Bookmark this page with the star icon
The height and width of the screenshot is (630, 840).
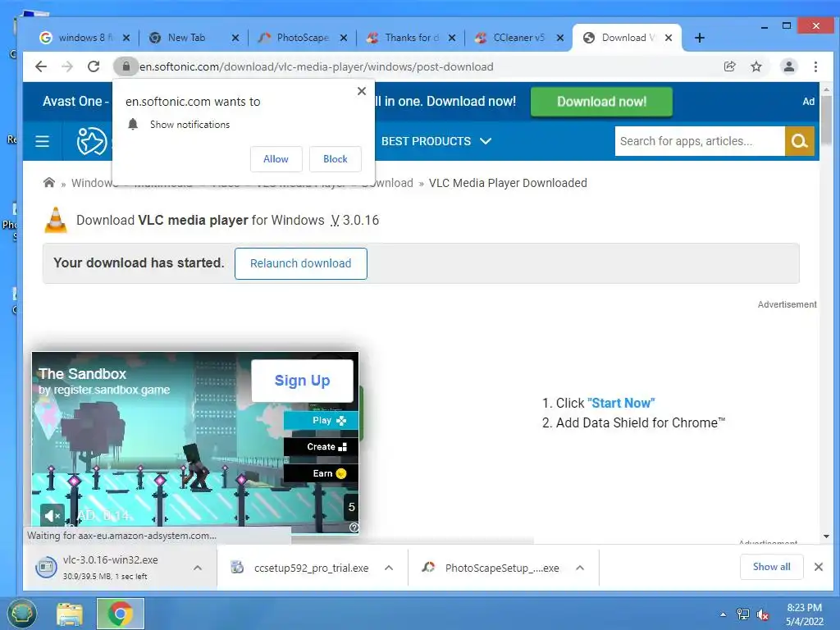pyautogui.click(x=756, y=66)
